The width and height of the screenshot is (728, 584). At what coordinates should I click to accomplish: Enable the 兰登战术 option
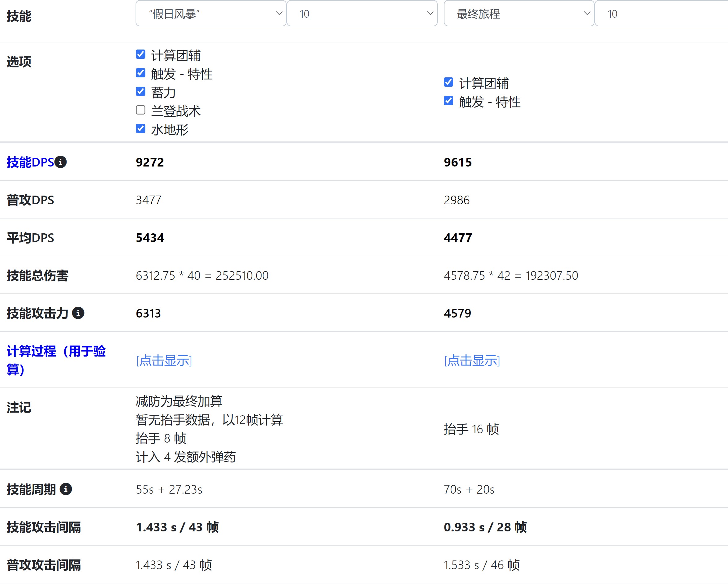tap(141, 110)
